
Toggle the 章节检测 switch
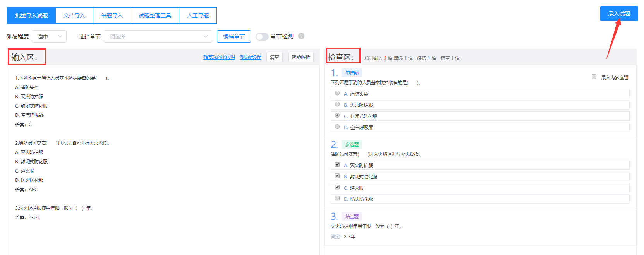262,36
